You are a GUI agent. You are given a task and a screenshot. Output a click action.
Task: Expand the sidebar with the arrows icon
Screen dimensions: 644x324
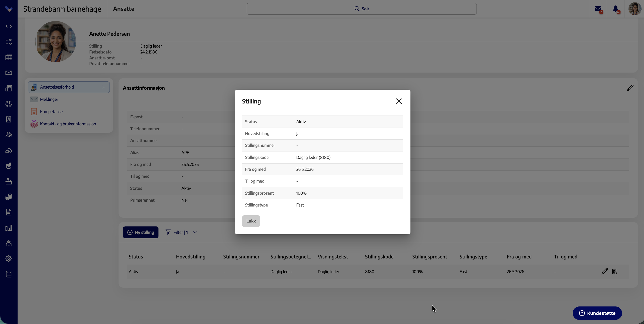9,26
